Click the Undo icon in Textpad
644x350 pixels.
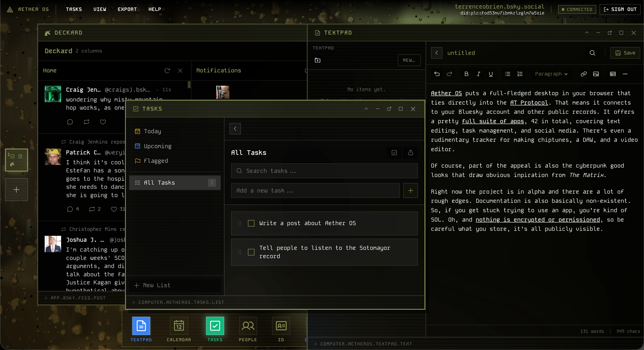click(437, 74)
